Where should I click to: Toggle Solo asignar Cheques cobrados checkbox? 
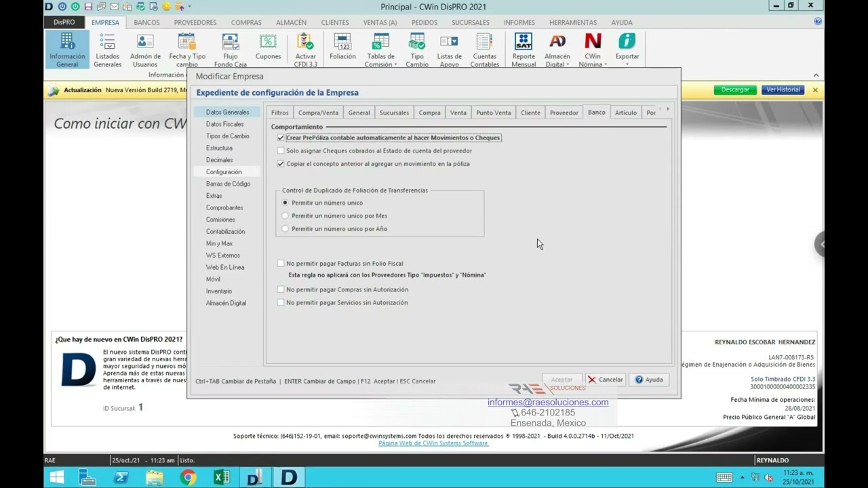(281, 150)
